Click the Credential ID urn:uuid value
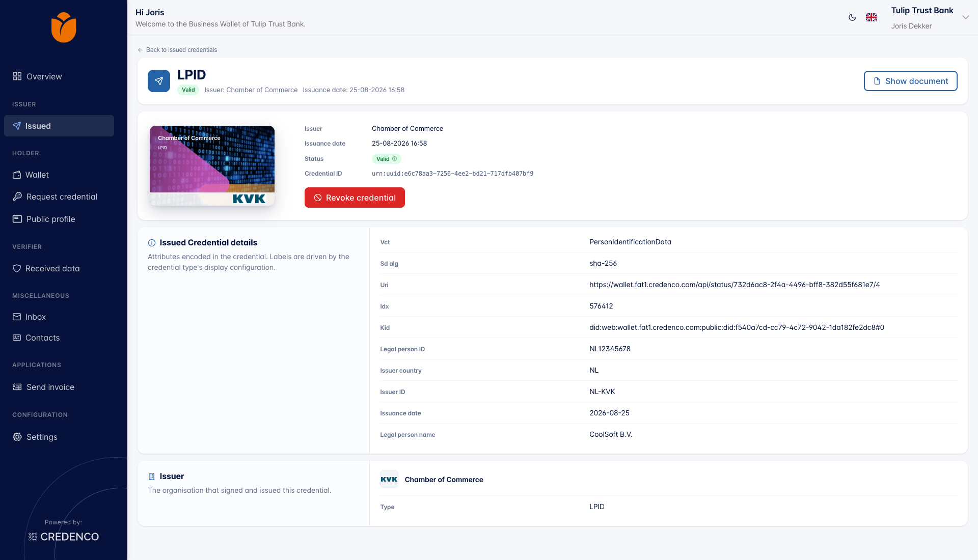978x560 pixels. coord(452,174)
